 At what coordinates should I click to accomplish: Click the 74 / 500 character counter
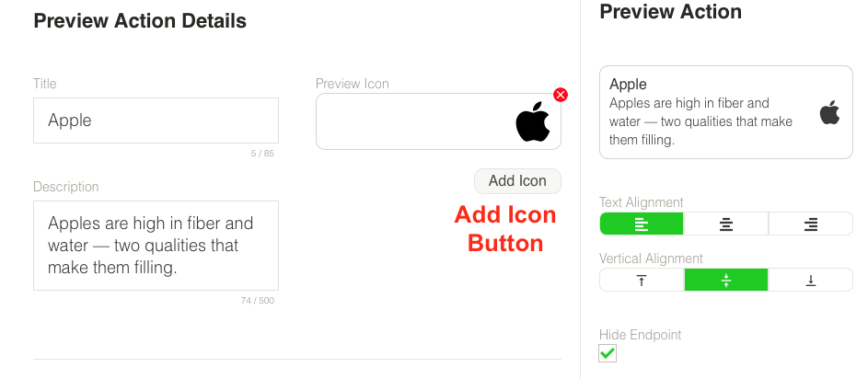pos(258,301)
